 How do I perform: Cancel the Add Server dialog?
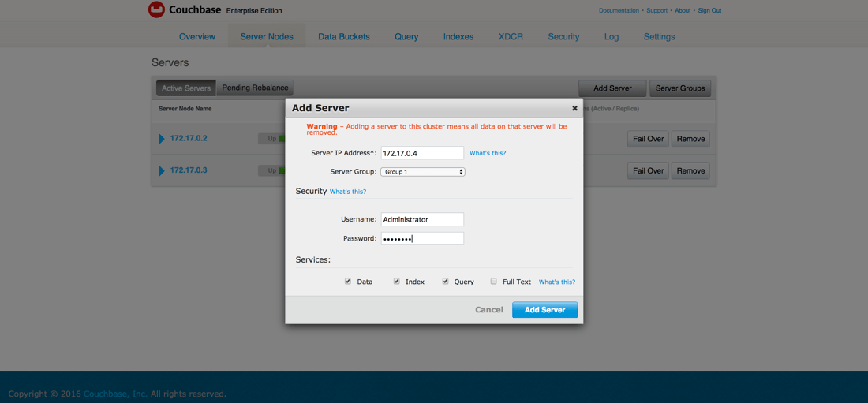[489, 310]
